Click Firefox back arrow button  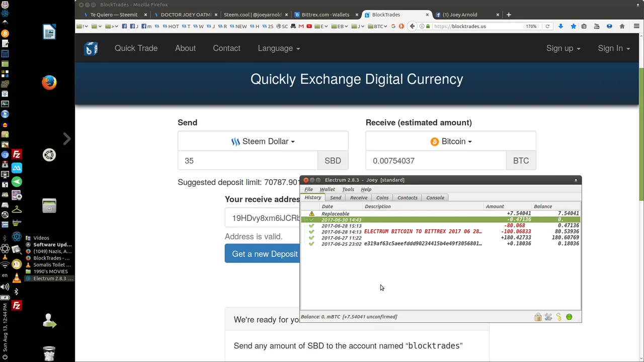pos(413,26)
